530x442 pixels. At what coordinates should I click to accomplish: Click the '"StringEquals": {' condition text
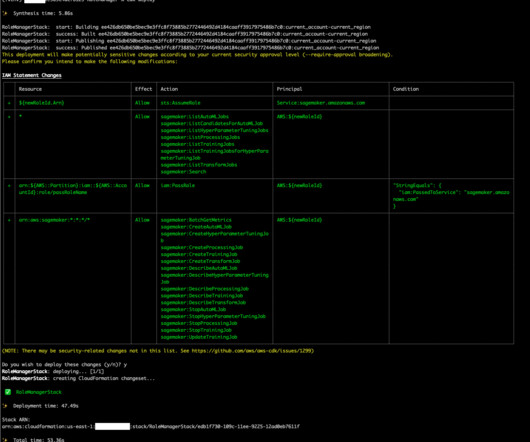pos(417,185)
